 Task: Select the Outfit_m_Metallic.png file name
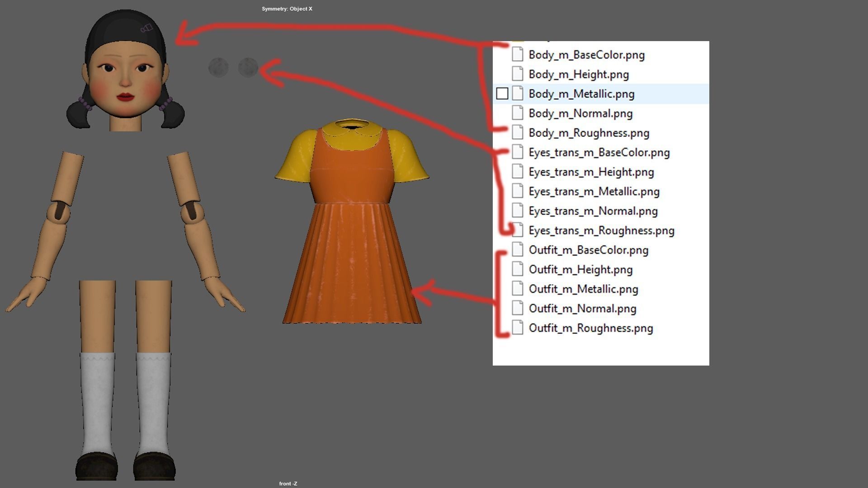click(583, 289)
